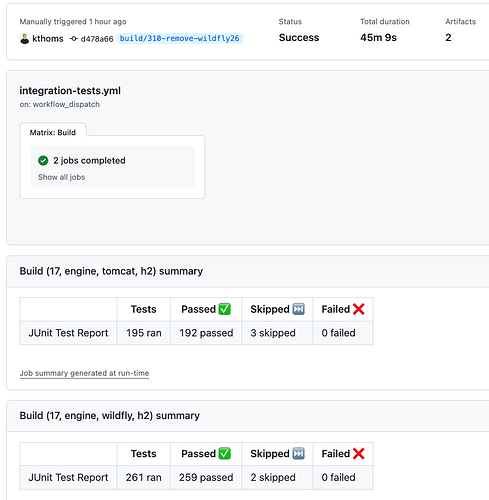Open commit d478a66
This screenshot has width=489, height=500.
coord(97,39)
